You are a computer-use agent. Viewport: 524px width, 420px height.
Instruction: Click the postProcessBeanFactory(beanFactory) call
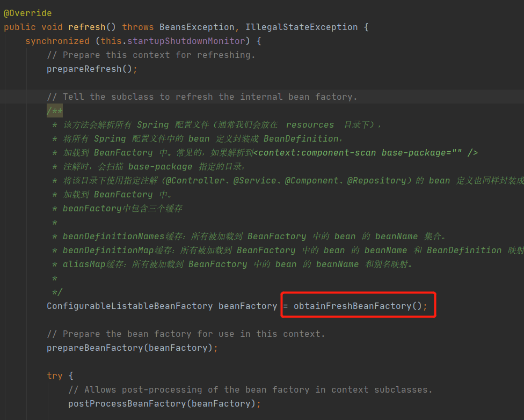[x=162, y=404]
